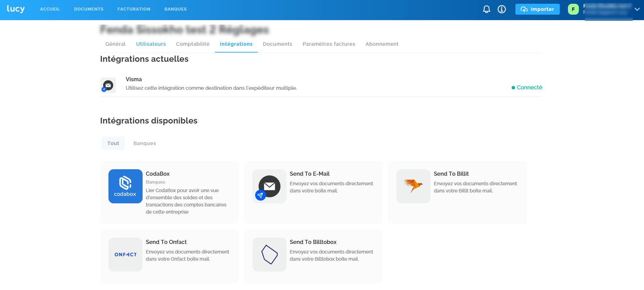The height and width of the screenshot is (290, 644).
Task: Click the Send To Billit description text
Action: pos(475,187)
